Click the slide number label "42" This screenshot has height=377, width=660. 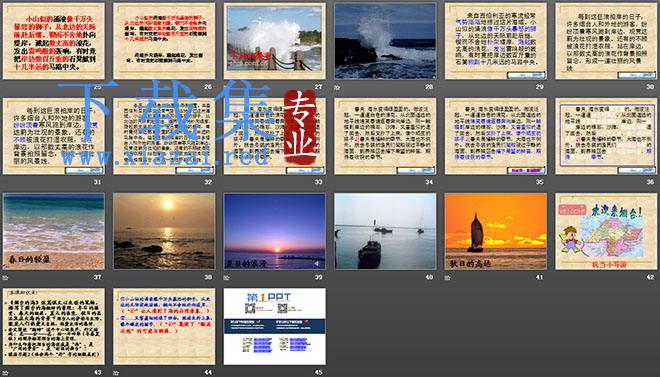(650, 277)
